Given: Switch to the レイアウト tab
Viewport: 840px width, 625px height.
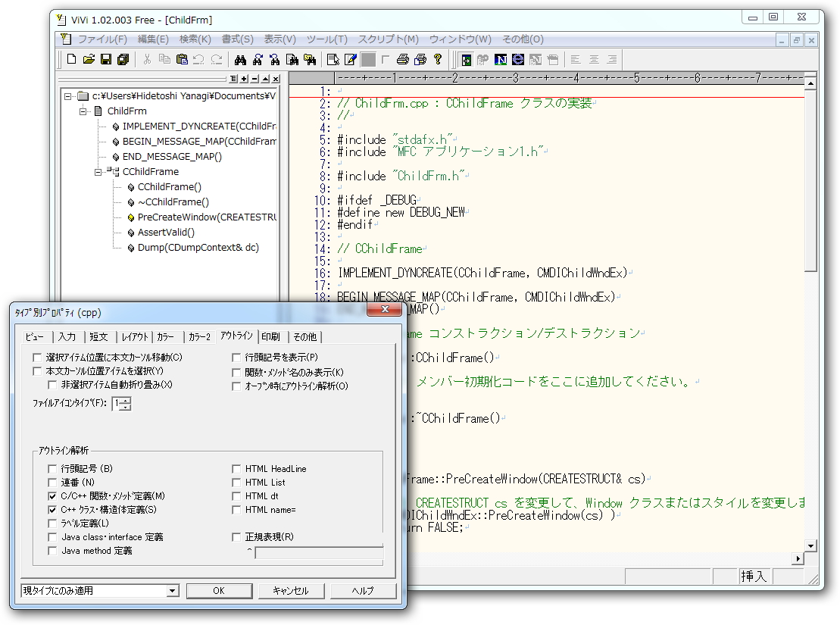Looking at the screenshot, I should click(135, 336).
